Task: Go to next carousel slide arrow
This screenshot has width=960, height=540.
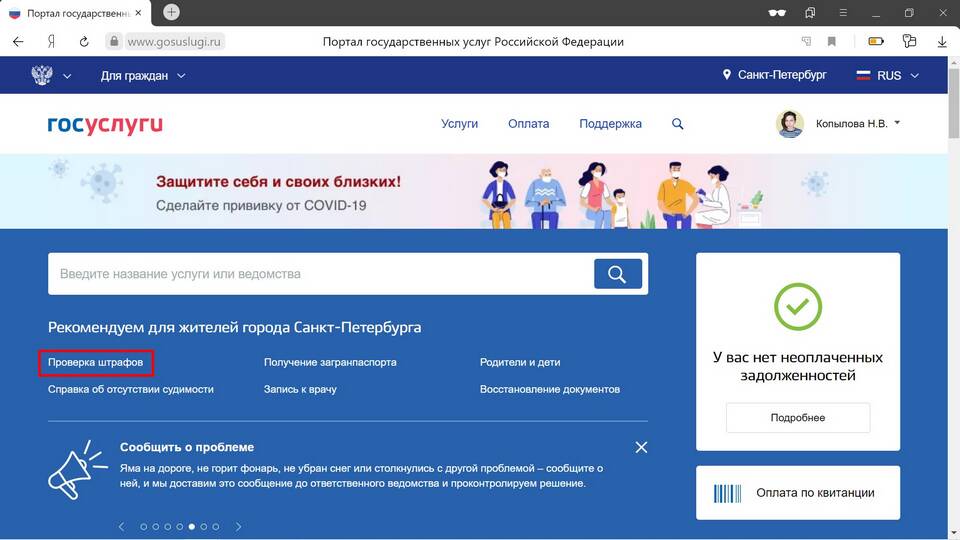Action: click(x=239, y=527)
